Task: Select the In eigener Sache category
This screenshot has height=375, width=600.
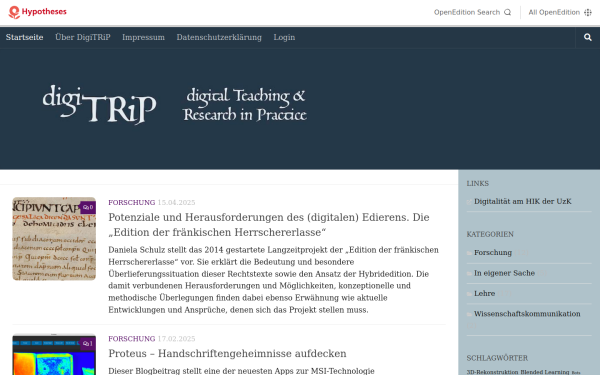Action: coord(504,273)
